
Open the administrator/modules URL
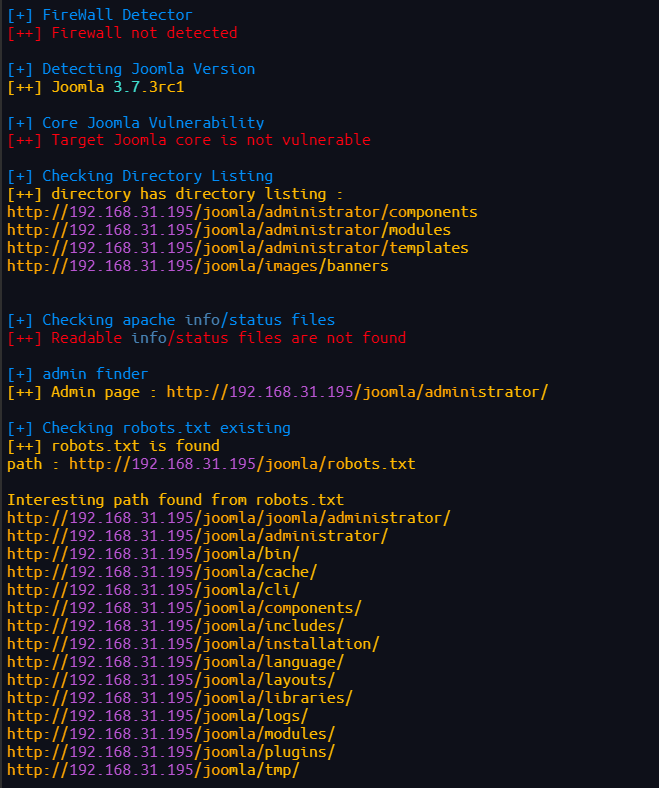(229, 230)
